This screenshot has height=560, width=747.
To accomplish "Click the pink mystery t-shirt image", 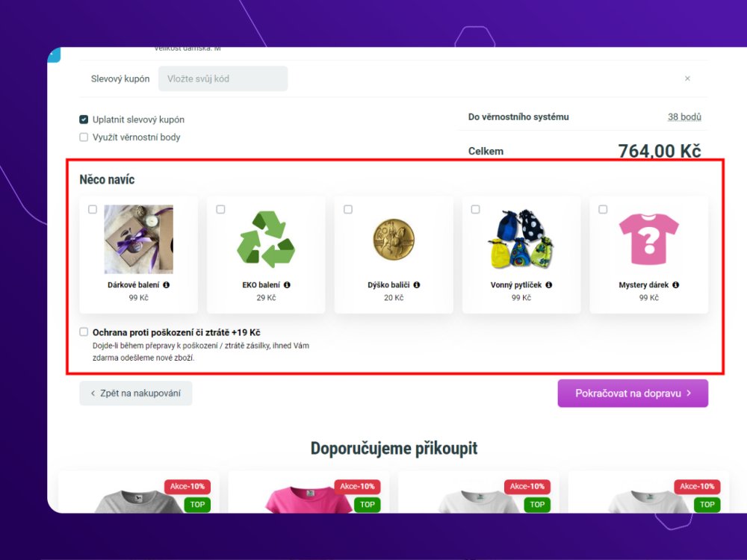I will pyautogui.click(x=649, y=239).
